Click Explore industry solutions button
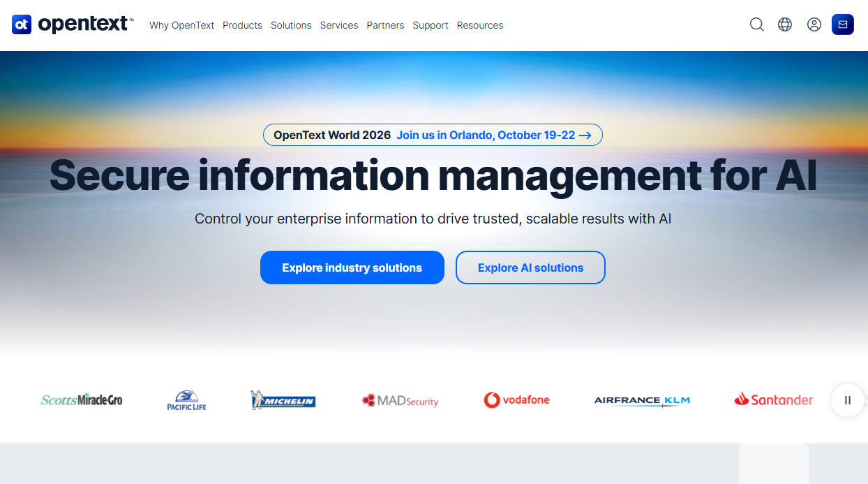868x484 pixels. tap(352, 267)
